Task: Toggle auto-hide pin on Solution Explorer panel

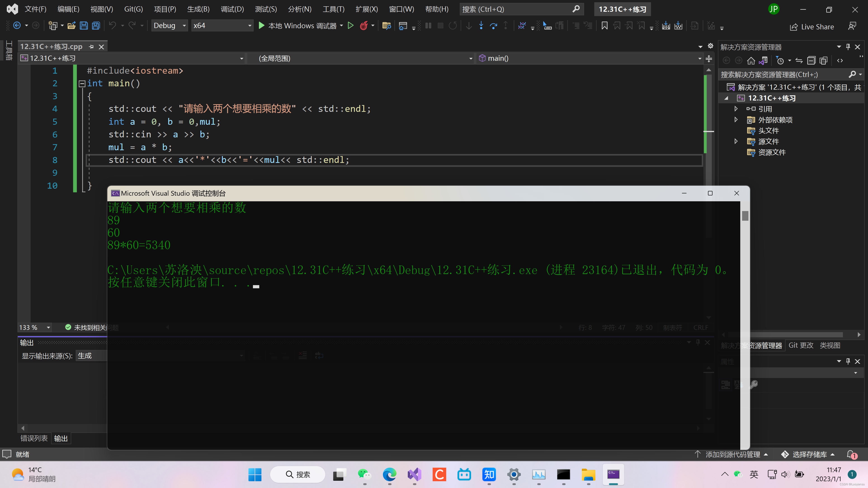Action: (848, 47)
